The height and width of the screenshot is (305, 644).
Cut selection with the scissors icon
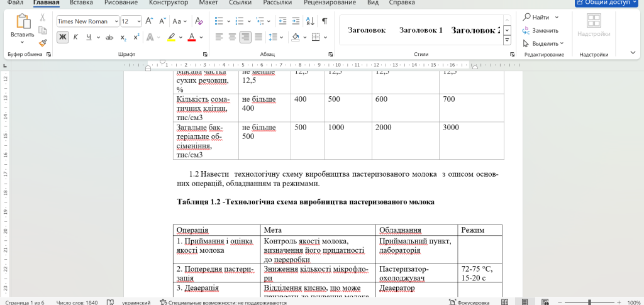42,18
